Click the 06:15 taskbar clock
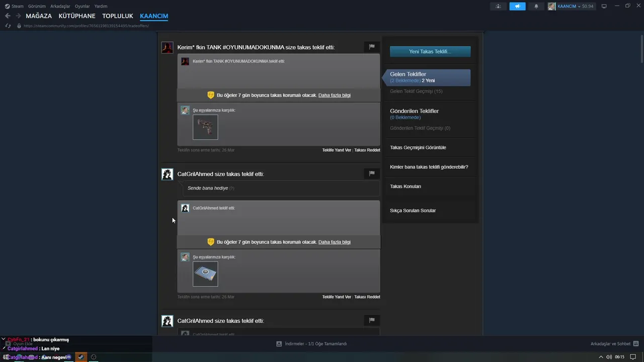 click(x=619, y=357)
